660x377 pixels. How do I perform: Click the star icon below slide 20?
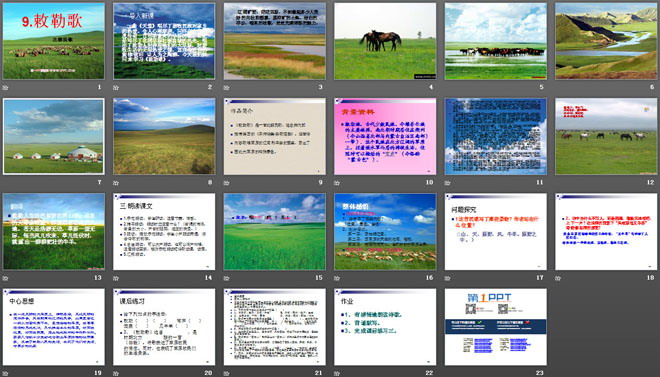click(x=116, y=373)
